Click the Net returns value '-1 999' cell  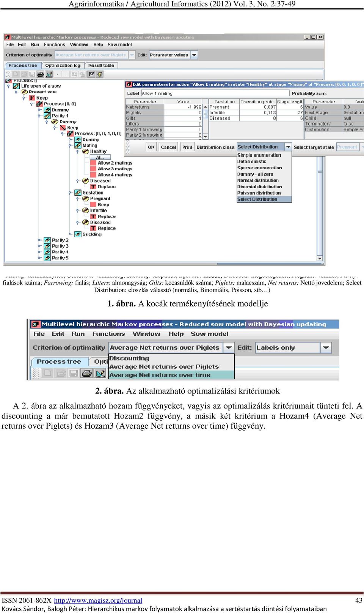point(183,107)
